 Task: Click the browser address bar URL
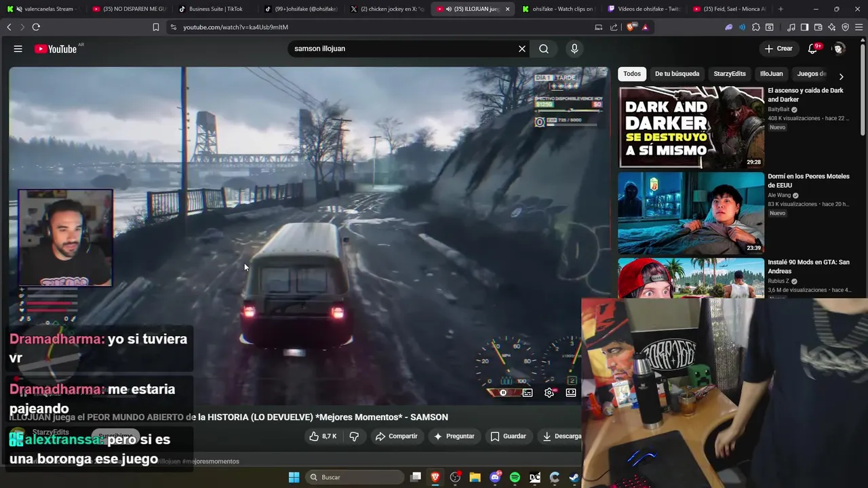[235, 27]
